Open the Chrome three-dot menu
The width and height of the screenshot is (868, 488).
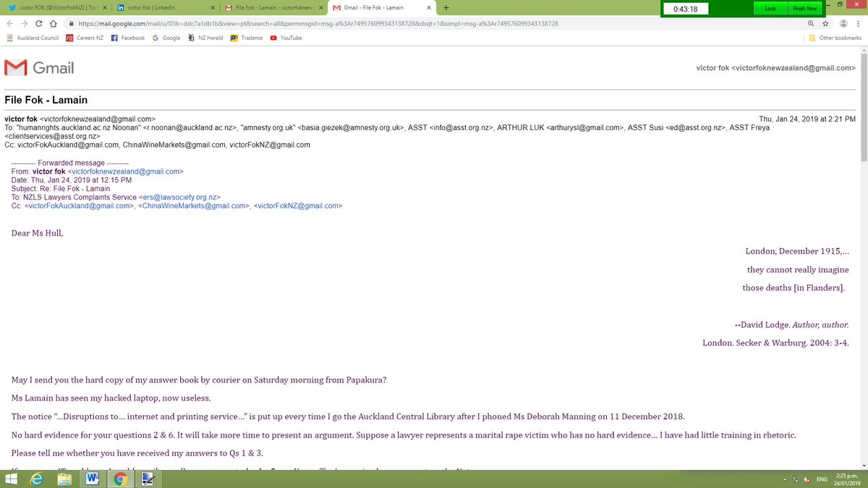(x=858, y=23)
